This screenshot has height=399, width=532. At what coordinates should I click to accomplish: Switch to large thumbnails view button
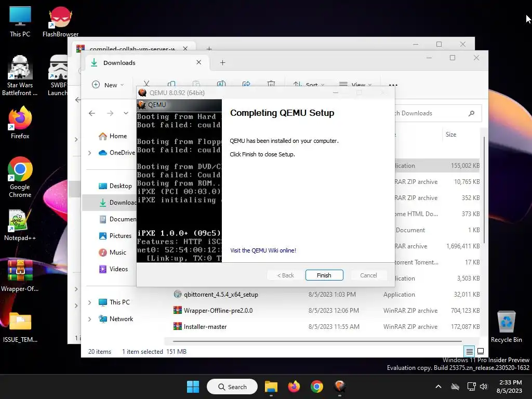[481, 351]
